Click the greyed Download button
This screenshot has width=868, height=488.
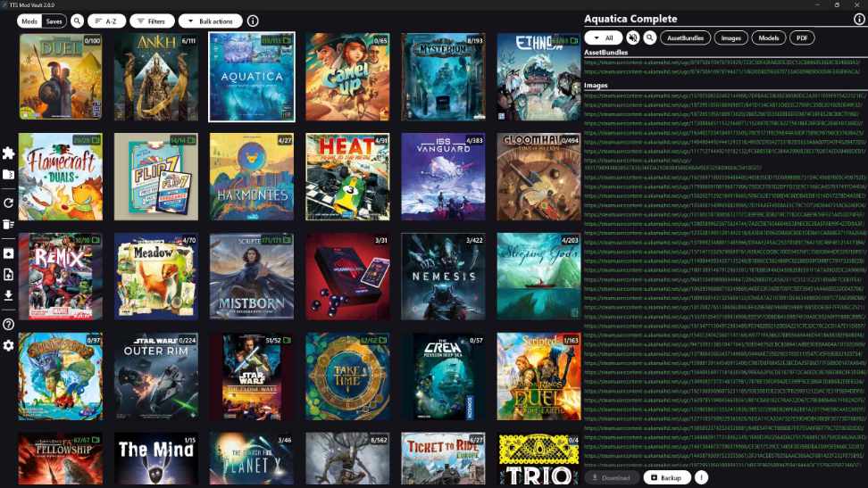coord(612,477)
